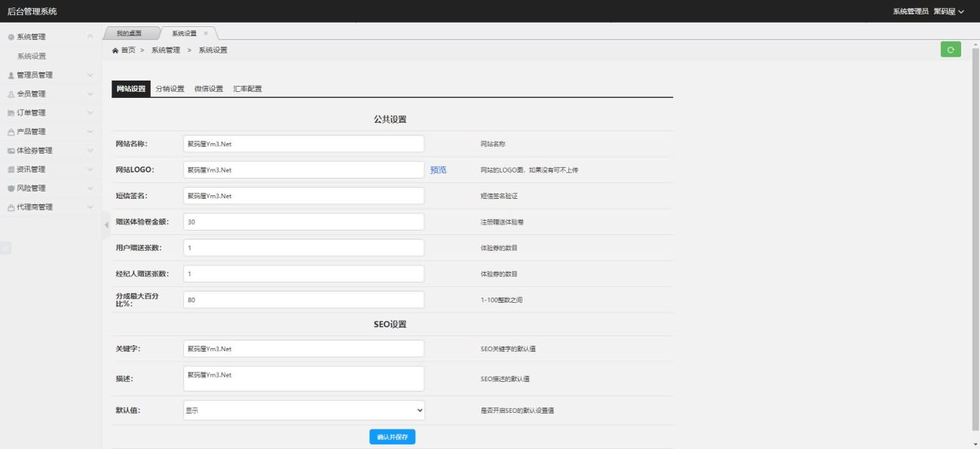Click the 体验券管理 icon in sidebar
Viewport: 980px width, 449px height.
[x=11, y=151]
